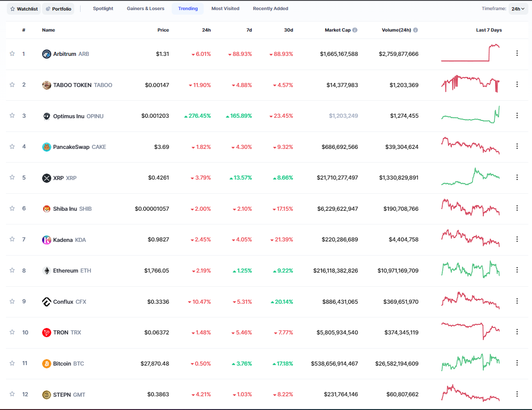The width and height of the screenshot is (532, 410).
Task: Switch to the Gainers & Losers tab
Action: (145, 9)
